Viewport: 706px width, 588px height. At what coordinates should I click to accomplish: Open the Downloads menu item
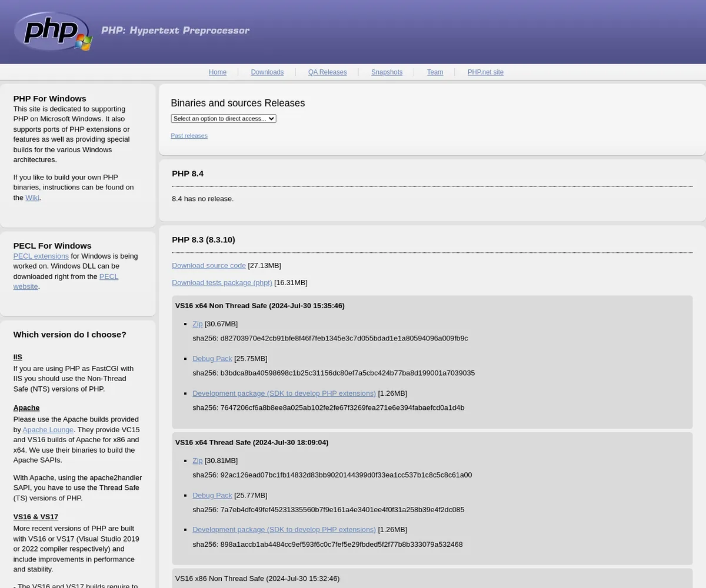point(267,72)
